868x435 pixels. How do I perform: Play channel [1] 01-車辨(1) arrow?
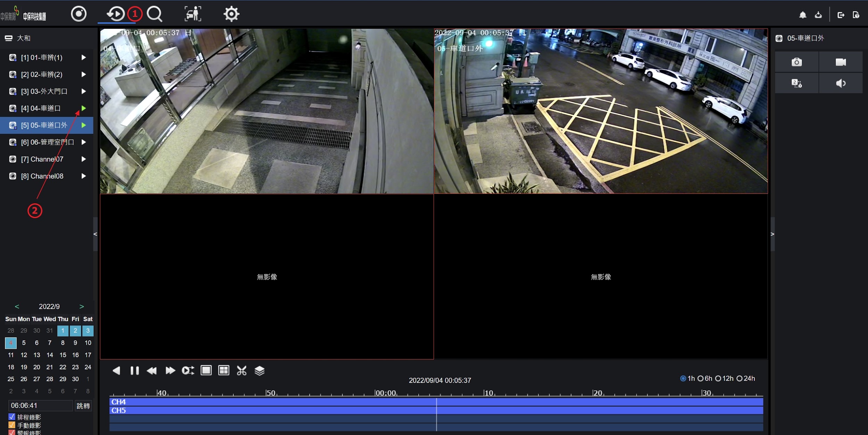click(x=83, y=58)
